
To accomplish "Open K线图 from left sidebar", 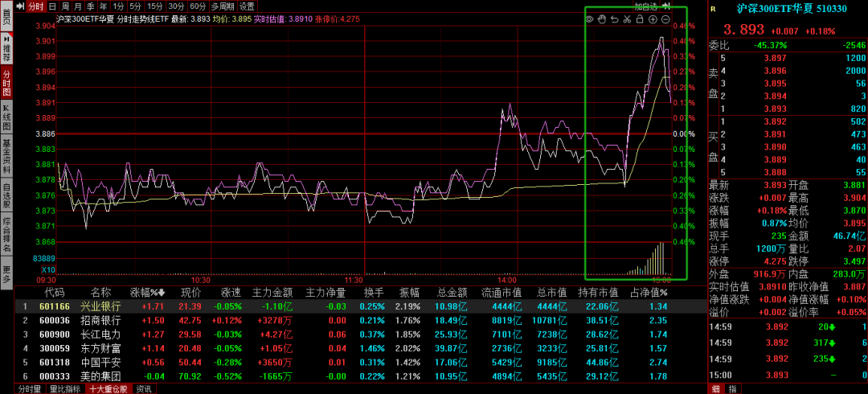I will pyautogui.click(x=6, y=117).
